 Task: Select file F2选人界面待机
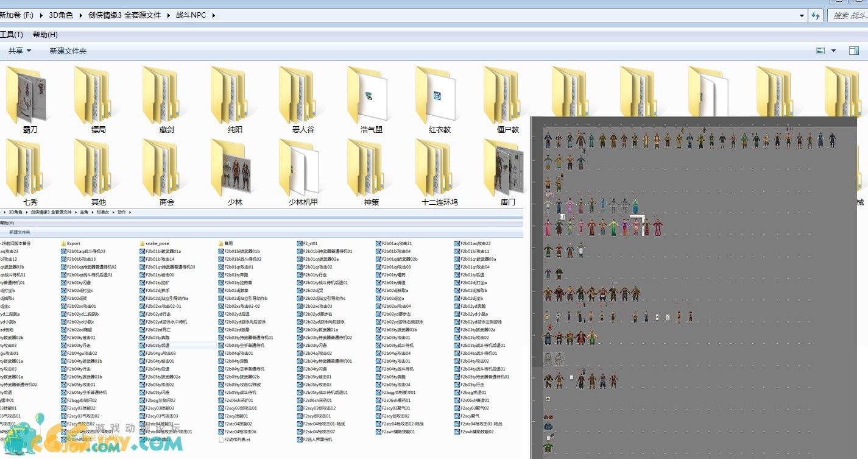pyautogui.click(x=314, y=439)
